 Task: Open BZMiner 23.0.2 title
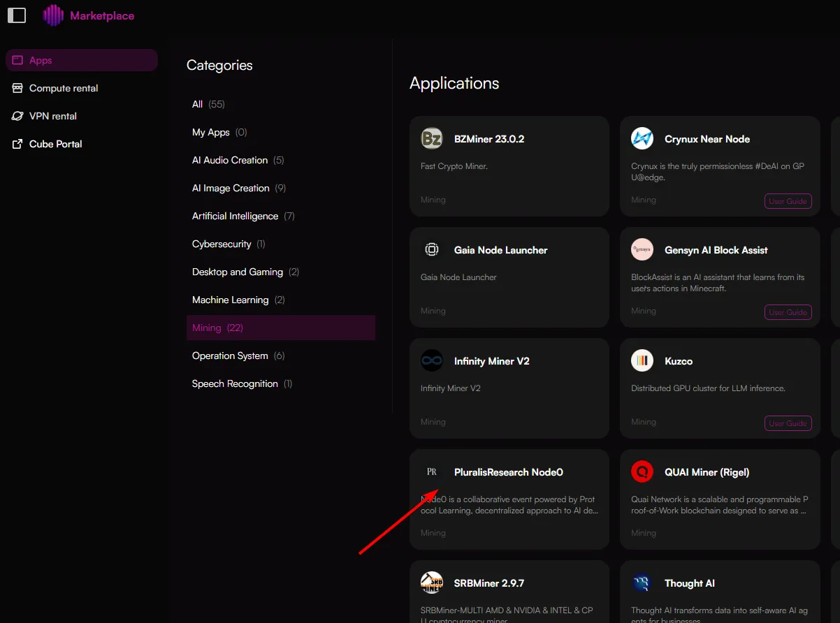[x=489, y=139]
